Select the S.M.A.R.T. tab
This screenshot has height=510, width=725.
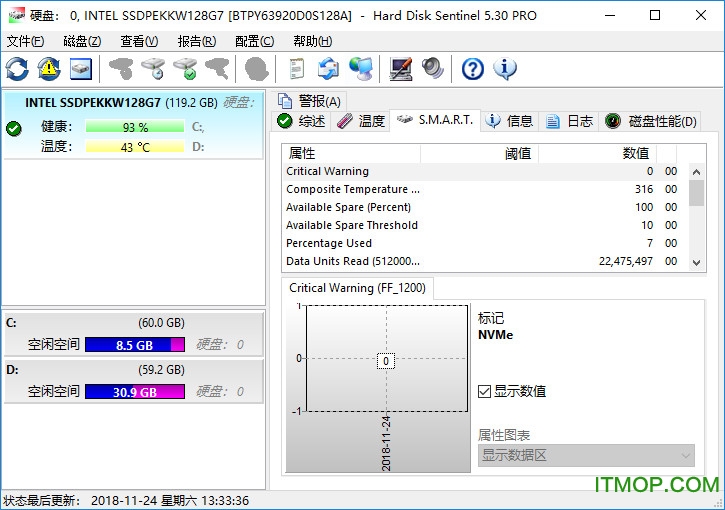(435, 120)
